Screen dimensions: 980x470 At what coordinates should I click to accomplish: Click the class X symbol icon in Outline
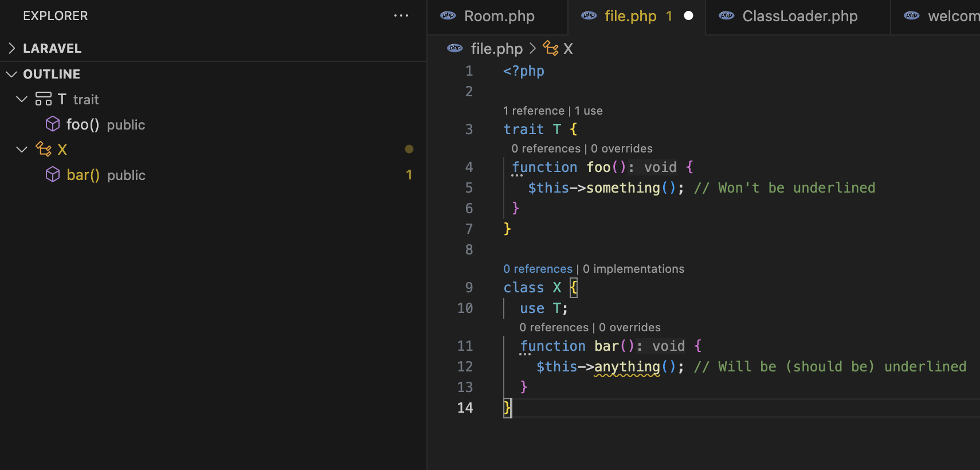pyautogui.click(x=44, y=150)
